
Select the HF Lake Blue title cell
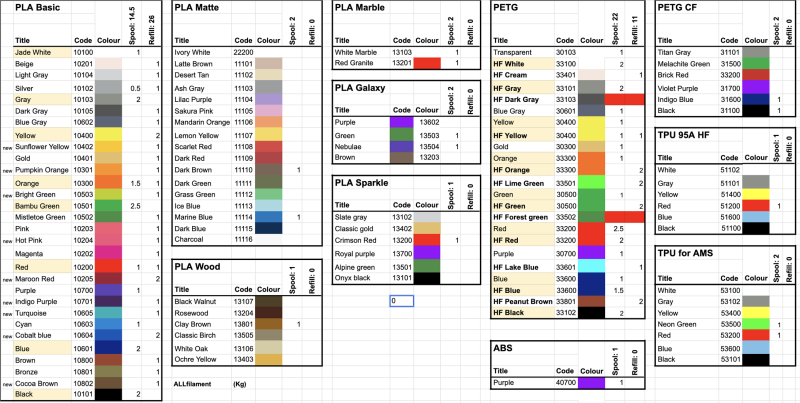523,267
